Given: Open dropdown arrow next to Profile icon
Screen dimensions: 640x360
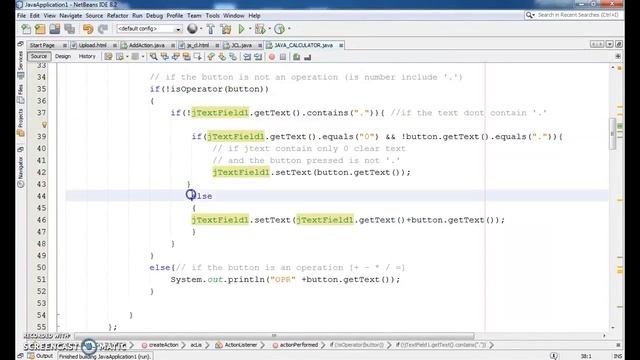Looking at the screenshot, I should 289,29.
